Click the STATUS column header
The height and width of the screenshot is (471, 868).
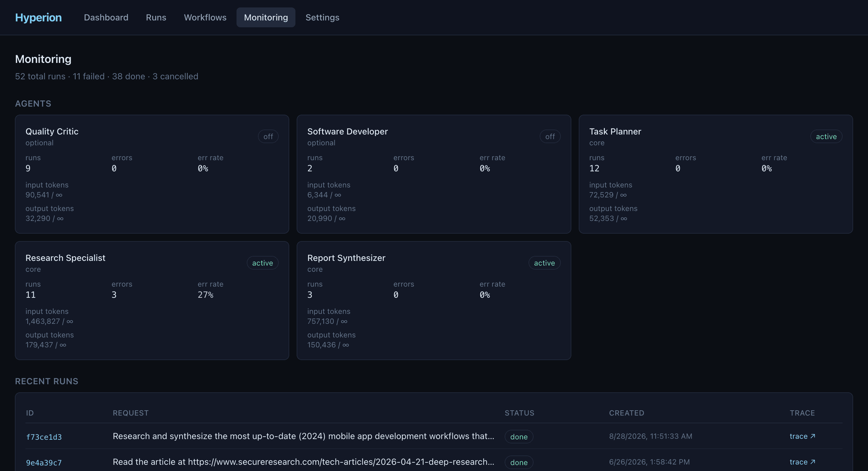[x=519, y=413]
